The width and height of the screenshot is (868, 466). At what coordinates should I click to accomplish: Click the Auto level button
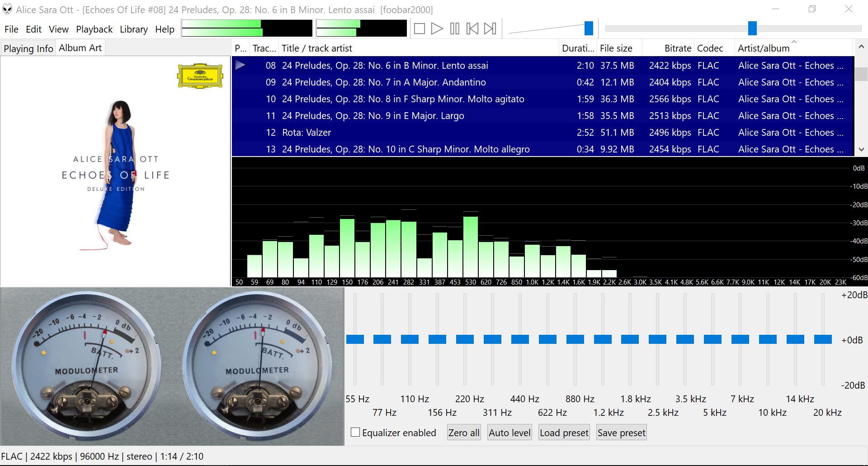509,433
